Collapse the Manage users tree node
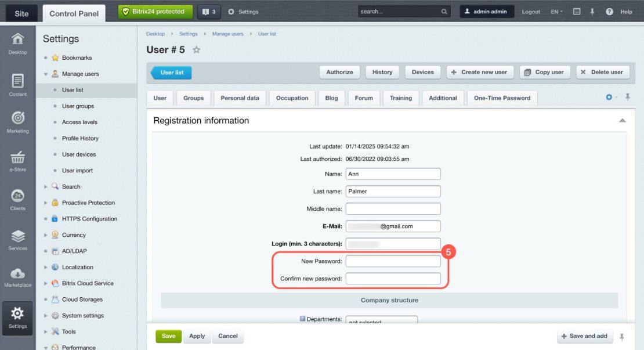This screenshot has width=644, height=350. pos(46,74)
